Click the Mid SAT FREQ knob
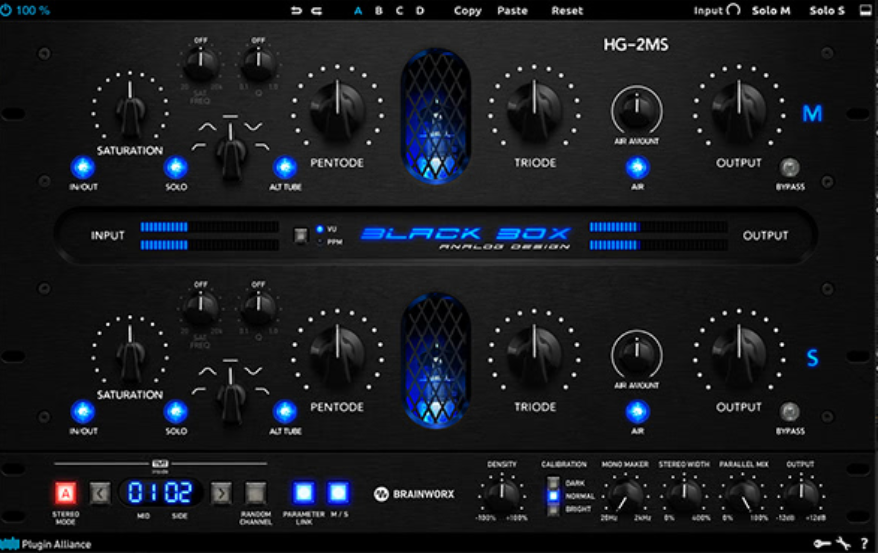The image size is (878, 553). point(200,62)
